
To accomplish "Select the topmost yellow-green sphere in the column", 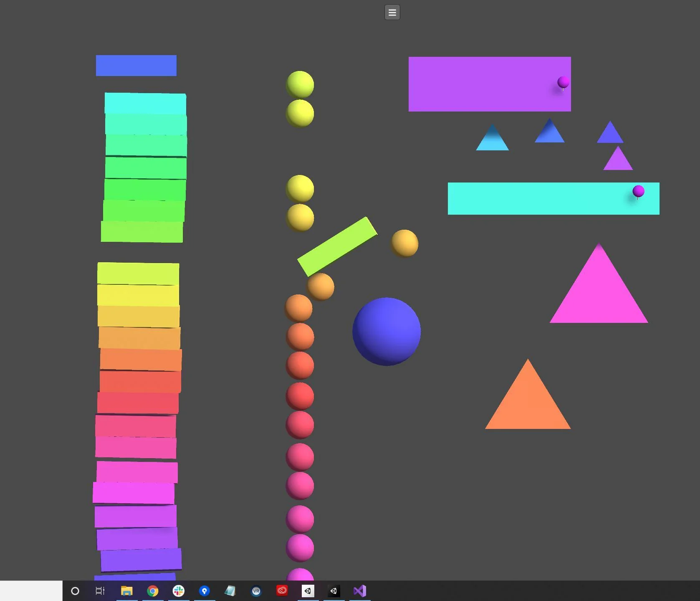I will (x=300, y=84).
